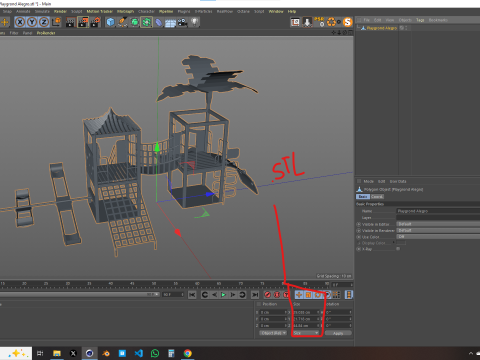Open the Window menu
The image size is (480, 360).
coord(276,11)
